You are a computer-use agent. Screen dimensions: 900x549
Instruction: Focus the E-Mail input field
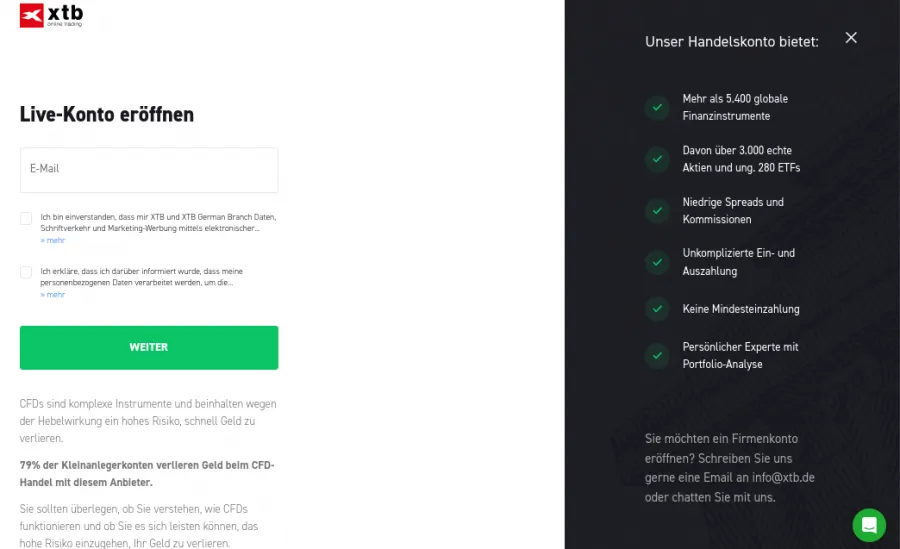tap(149, 170)
